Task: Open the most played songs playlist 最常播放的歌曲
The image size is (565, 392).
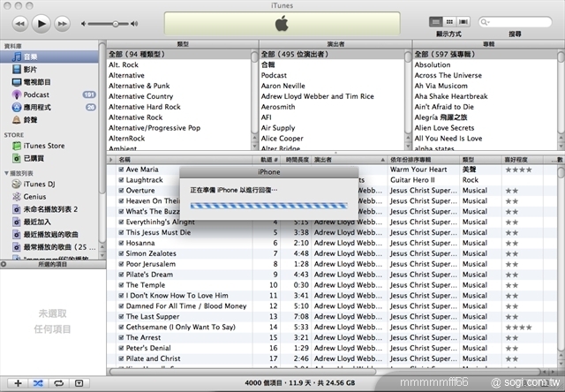Action: tap(49, 247)
